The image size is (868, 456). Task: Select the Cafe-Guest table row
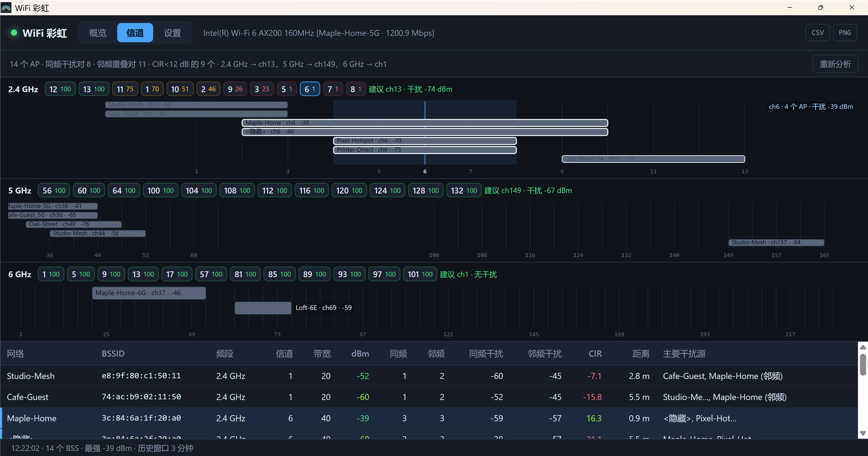[x=429, y=397]
